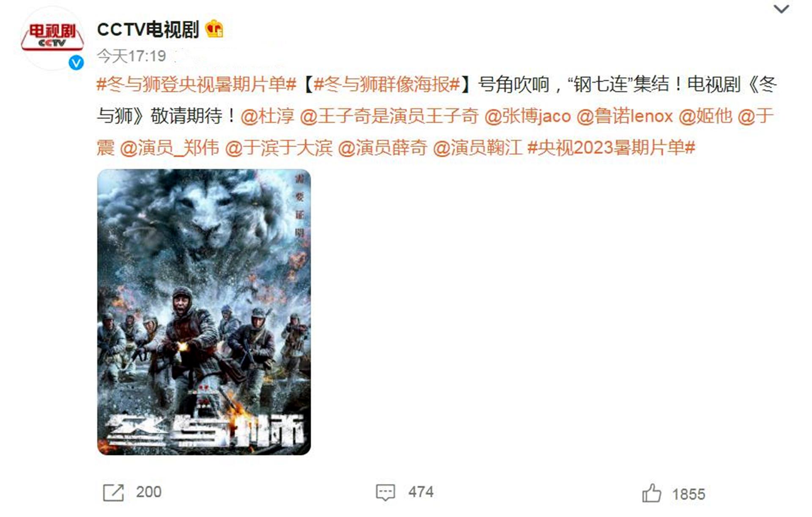812x517 pixels.
Task: Open hashtag #冬与狮登央视暑期片单#
Action: tap(196, 84)
